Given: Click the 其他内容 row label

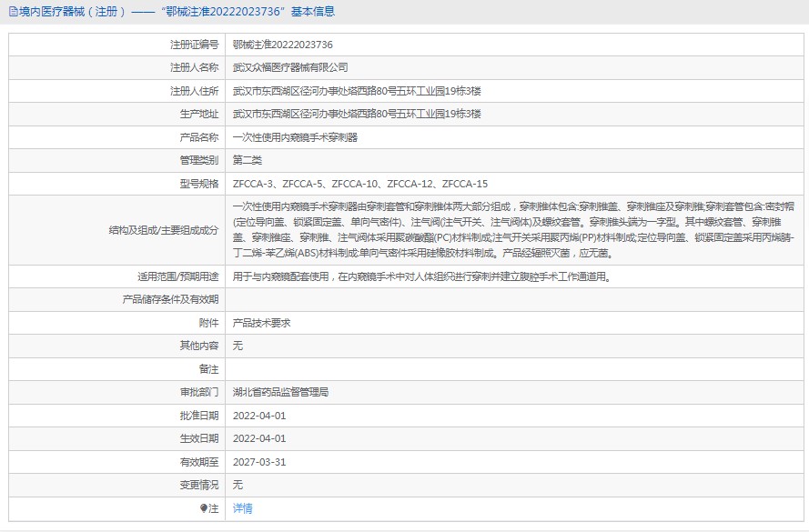Looking at the screenshot, I should coord(199,346).
